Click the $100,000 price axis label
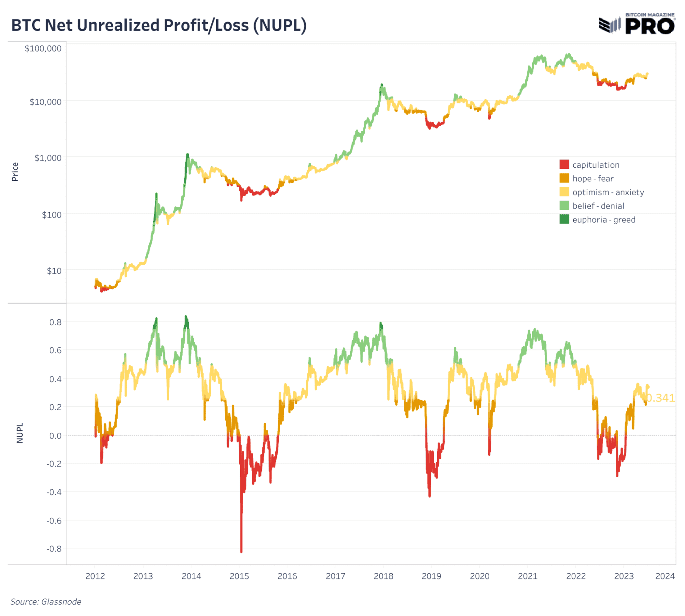This screenshot has width=685, height=616. tap(43, 49)
